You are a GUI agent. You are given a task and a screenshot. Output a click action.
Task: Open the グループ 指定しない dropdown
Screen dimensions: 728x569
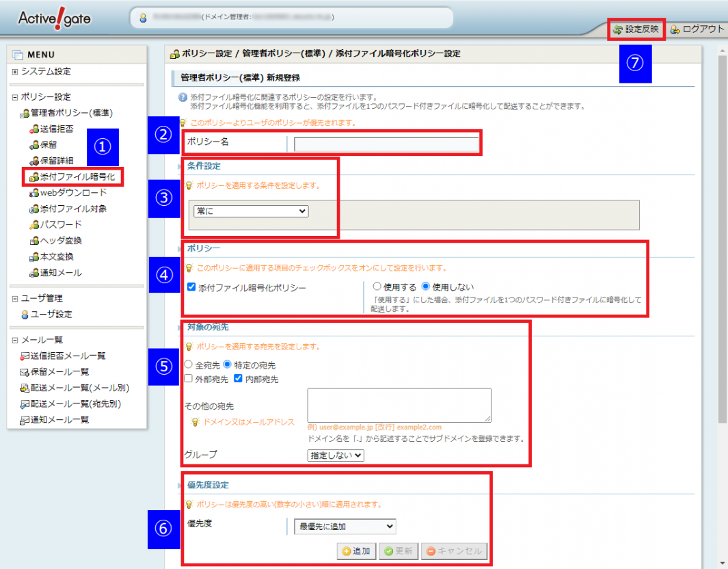pyautogui.click(x=336, y=455)
